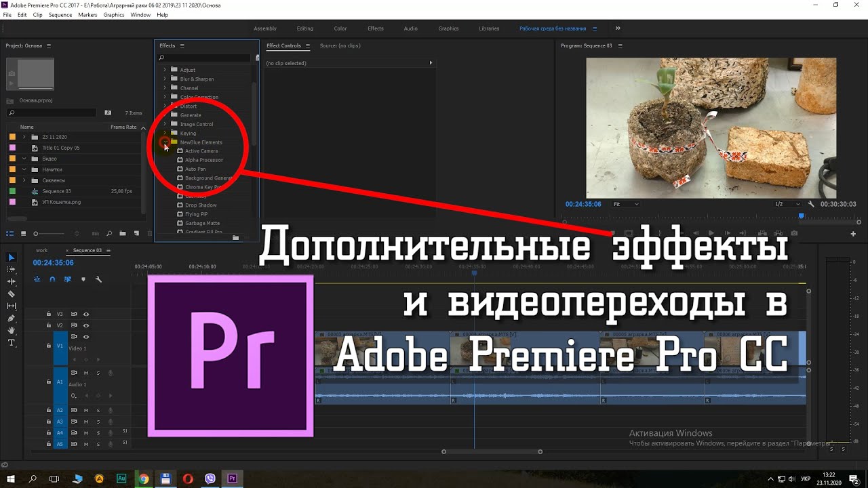The image size is (868, 488).
Task: Hide track V3 with its eye icon
Action: (x=86, y=314)
